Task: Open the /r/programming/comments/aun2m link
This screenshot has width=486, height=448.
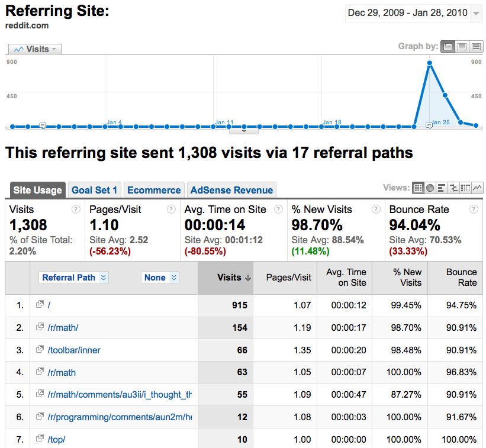Action: click(x=120, y=417)
